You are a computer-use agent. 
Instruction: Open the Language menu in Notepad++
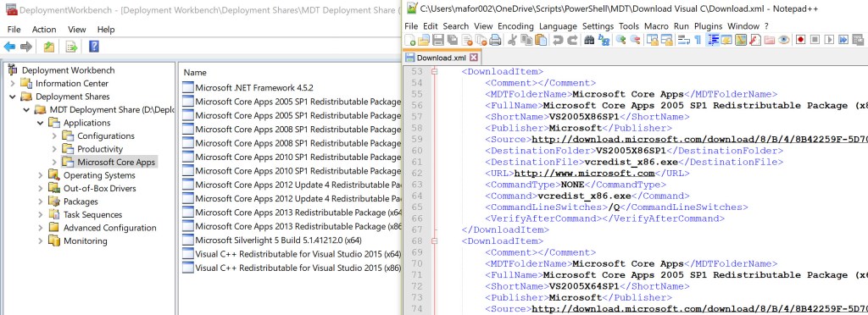(558, 26)
